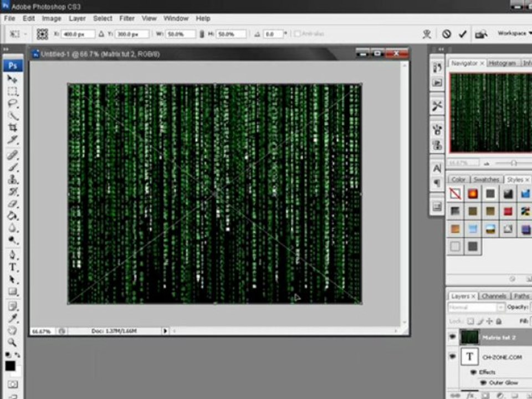
Task: Select the Pen tool
Action: pyautogui.click(x=13, y=255)
